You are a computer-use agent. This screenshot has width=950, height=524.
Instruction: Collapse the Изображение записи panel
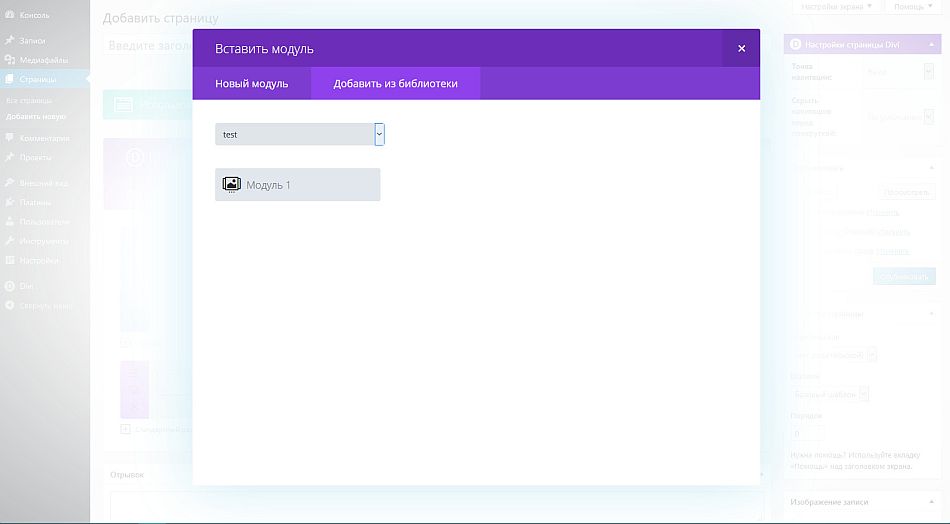coord(932,502)
